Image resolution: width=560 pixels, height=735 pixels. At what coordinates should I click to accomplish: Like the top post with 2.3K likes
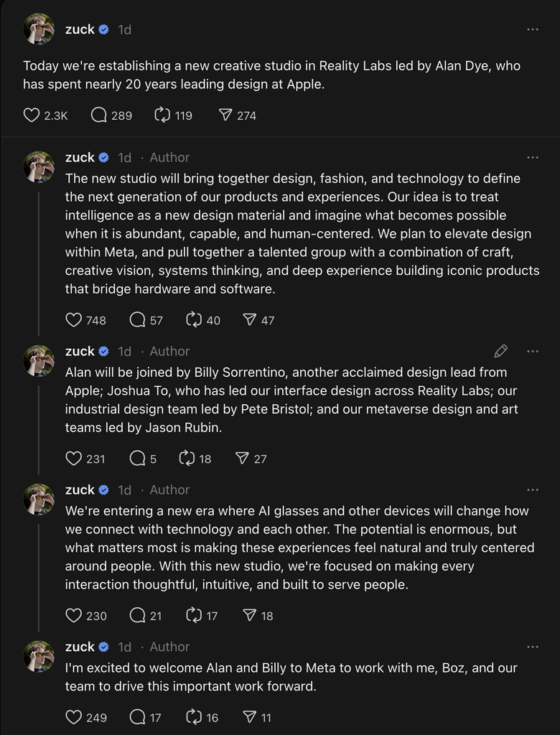tap(32, 115)
